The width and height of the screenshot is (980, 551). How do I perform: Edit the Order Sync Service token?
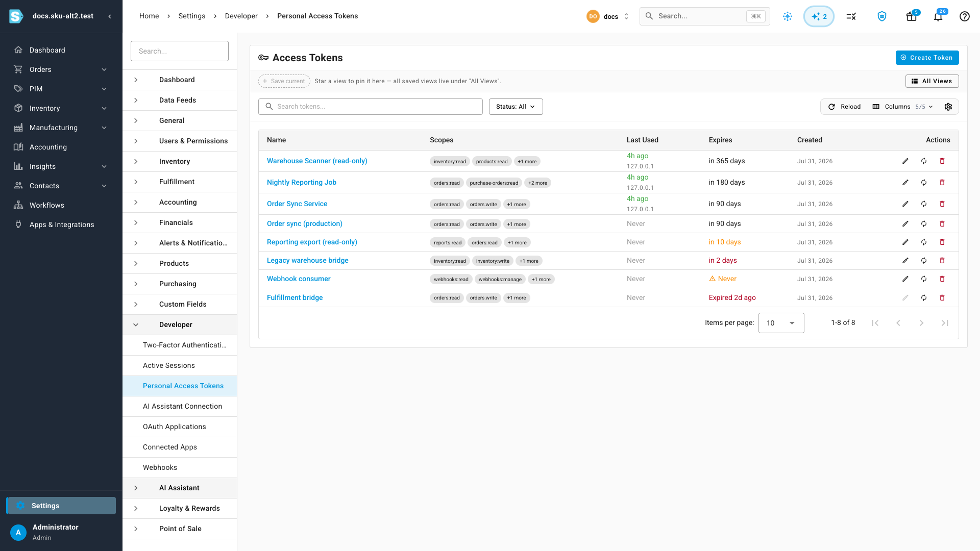point(905,204)
